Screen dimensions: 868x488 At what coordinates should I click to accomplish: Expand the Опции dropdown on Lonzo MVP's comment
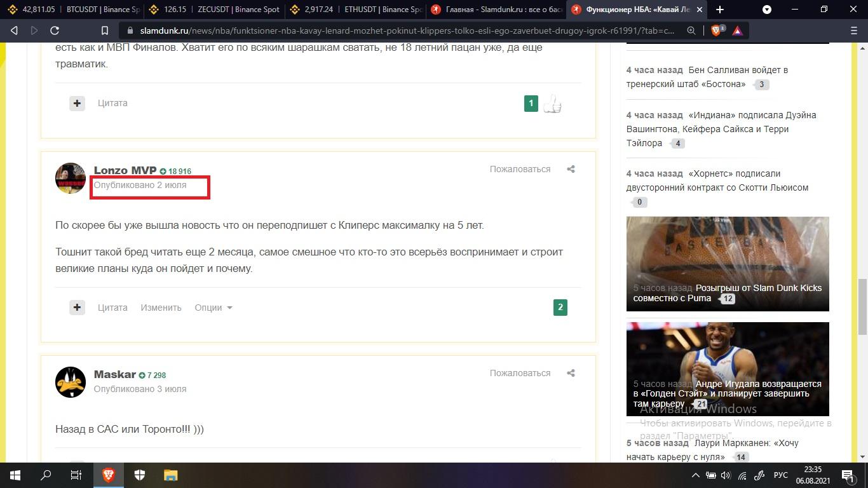pyautogui.click(x=214, y=308)
